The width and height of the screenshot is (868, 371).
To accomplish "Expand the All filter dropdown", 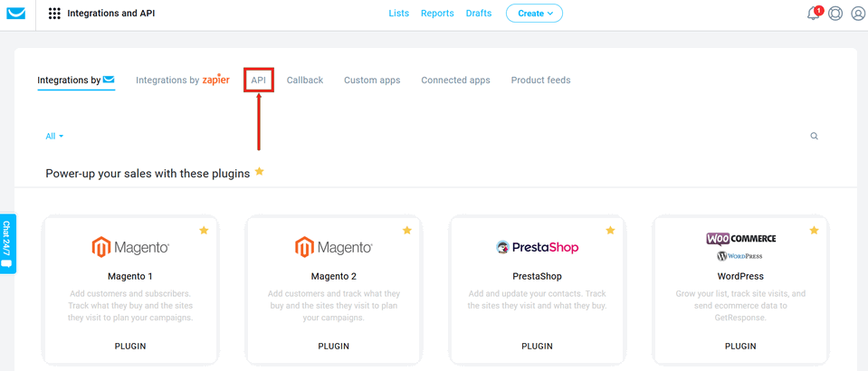I will point(54,137).
